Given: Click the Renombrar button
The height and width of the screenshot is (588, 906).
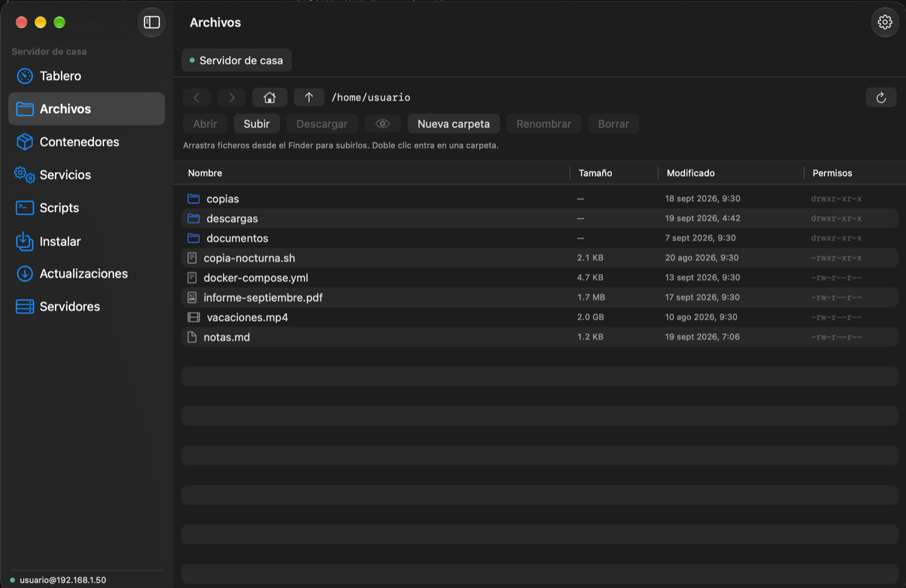Looking at the screenshot, I should pyautogui.click(x=544, y=124).
